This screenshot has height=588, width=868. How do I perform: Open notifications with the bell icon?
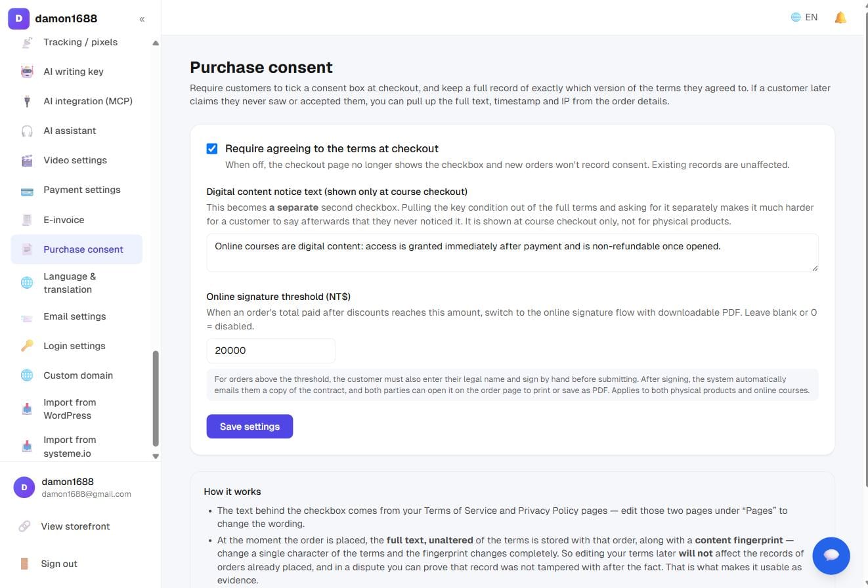840,18
